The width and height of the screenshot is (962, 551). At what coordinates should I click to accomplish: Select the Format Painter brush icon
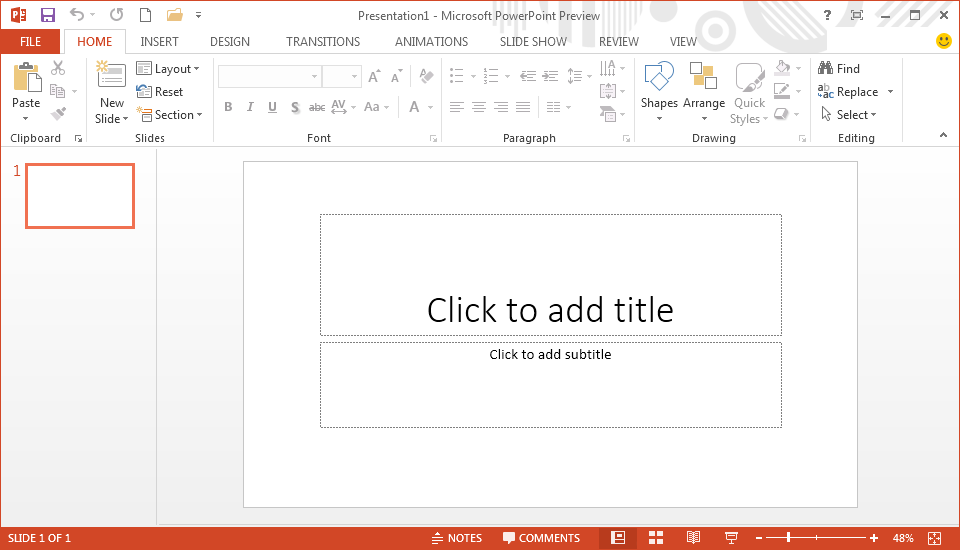58,114
